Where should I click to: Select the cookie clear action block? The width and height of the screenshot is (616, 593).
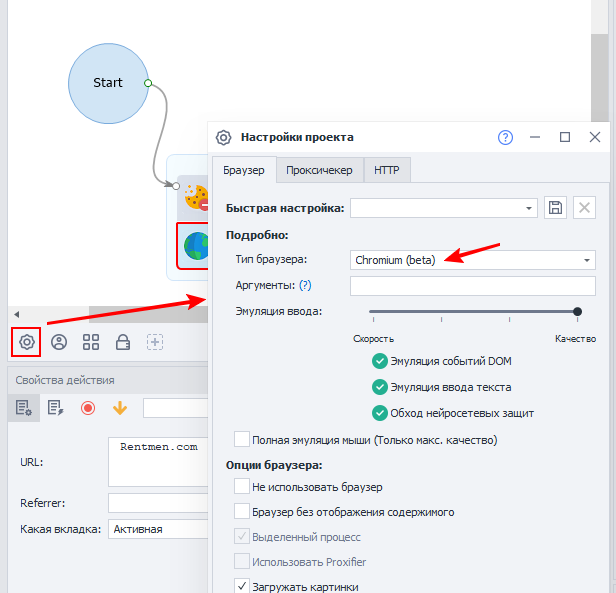coord(193,198)
